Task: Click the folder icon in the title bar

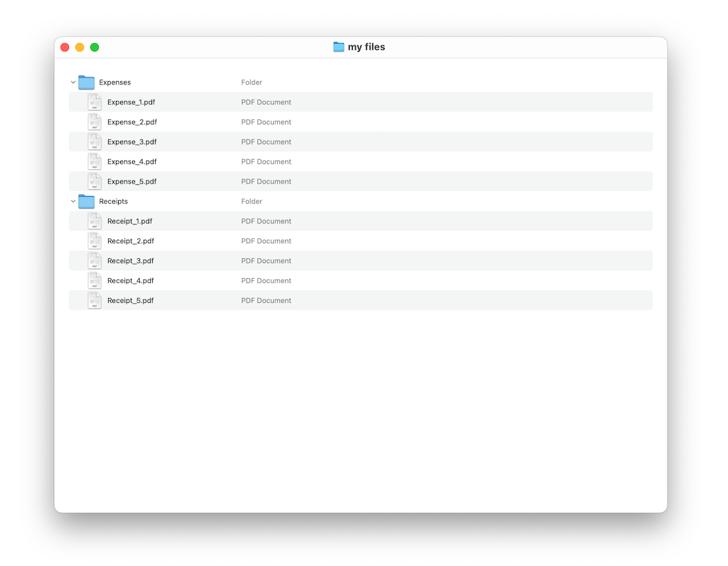Action: click(x=339, y=46)
